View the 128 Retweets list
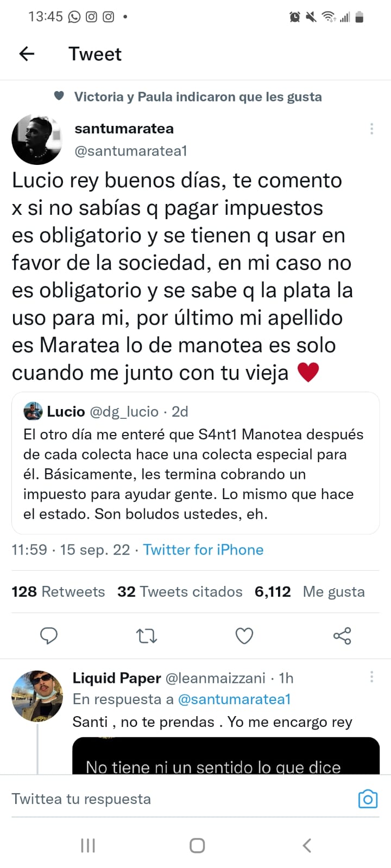The image size is (391, 868). (58, 591)
